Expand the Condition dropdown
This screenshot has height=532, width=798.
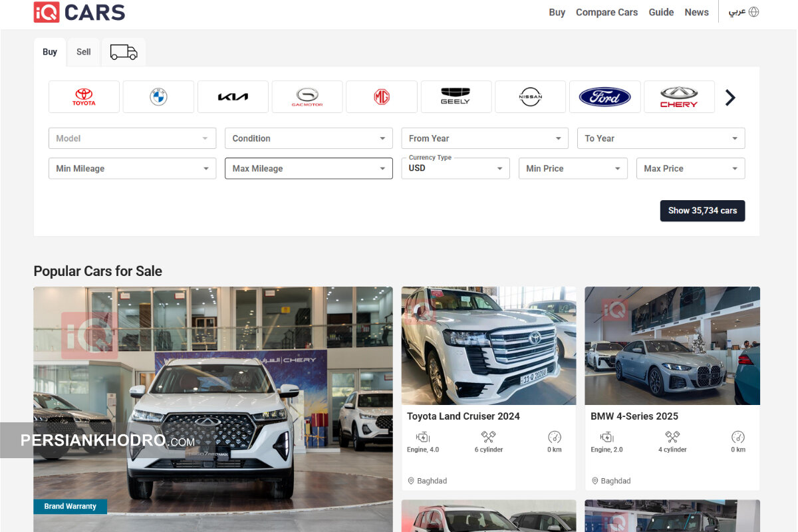coord(309,138)
